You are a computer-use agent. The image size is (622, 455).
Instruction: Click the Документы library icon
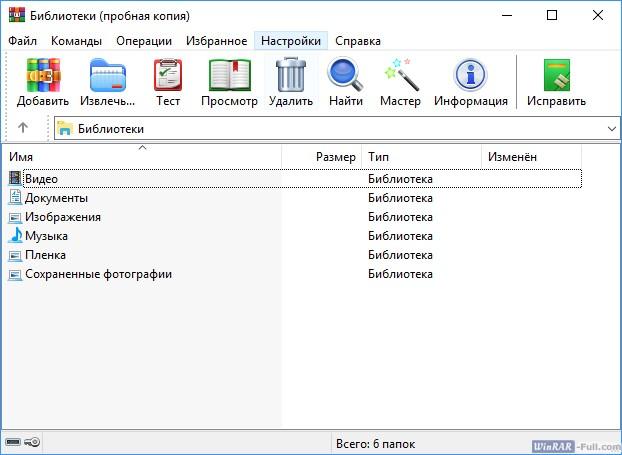pyautogui.click(x=15, y=197)
